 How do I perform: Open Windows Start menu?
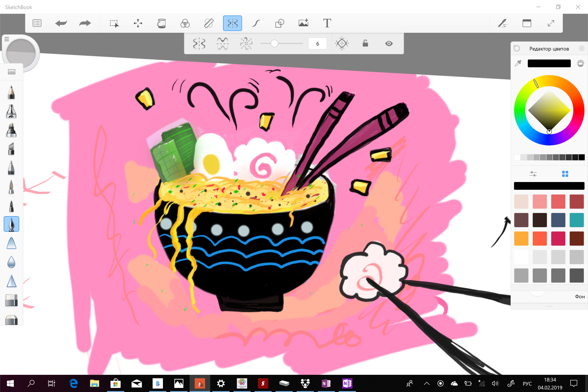click(10, 383)
